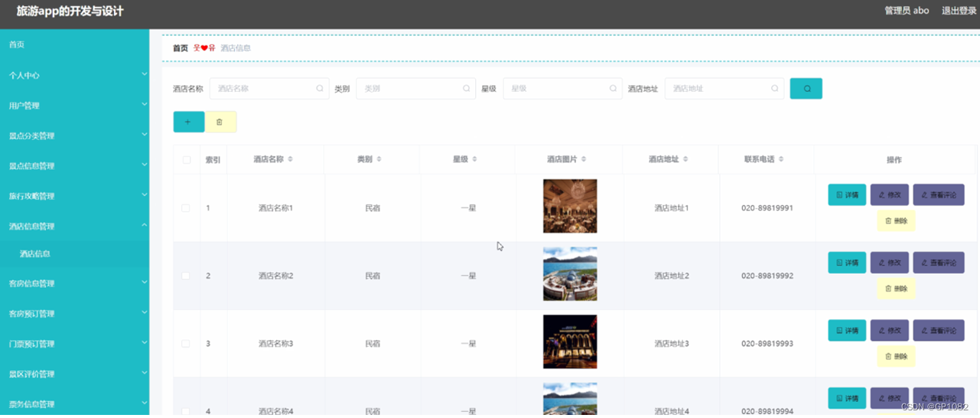Screen dimensions: 980x418
Task: Focus the 酒店地址 search input
Action: (x=724, y=89)
